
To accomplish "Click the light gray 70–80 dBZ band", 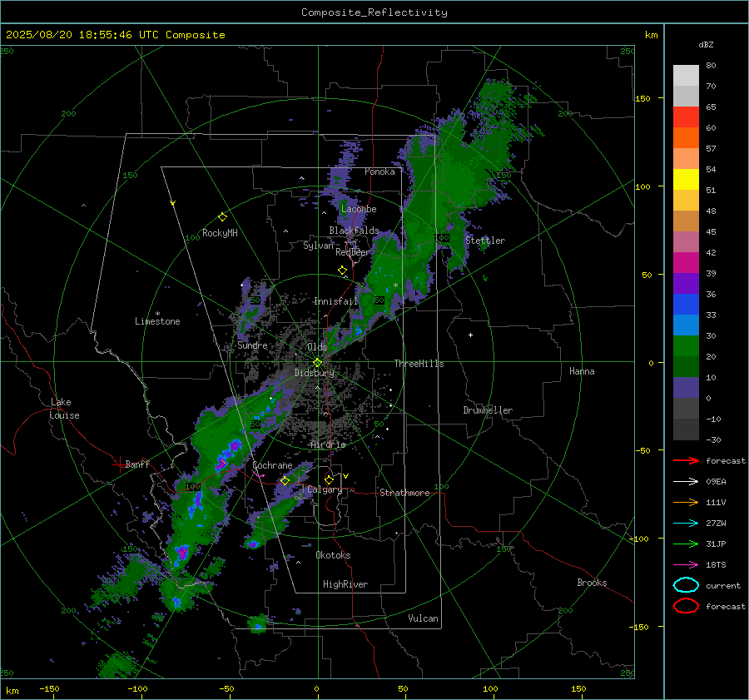I will coord(686,76).
